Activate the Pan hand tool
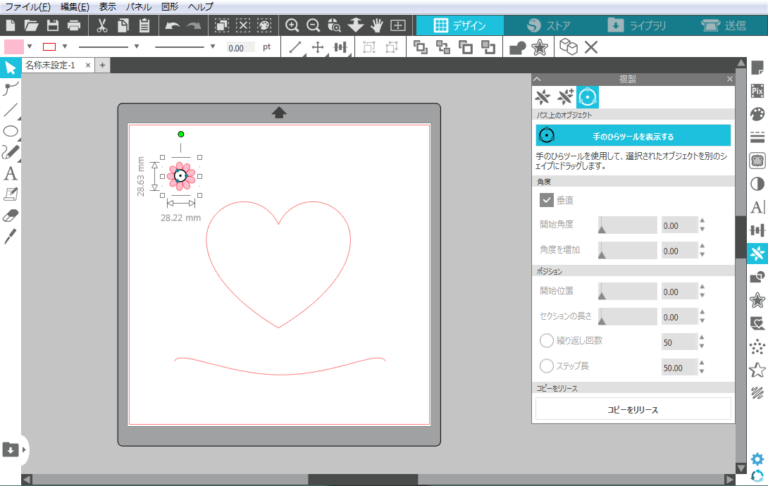 pyautogui.click(x=376, y=25)
